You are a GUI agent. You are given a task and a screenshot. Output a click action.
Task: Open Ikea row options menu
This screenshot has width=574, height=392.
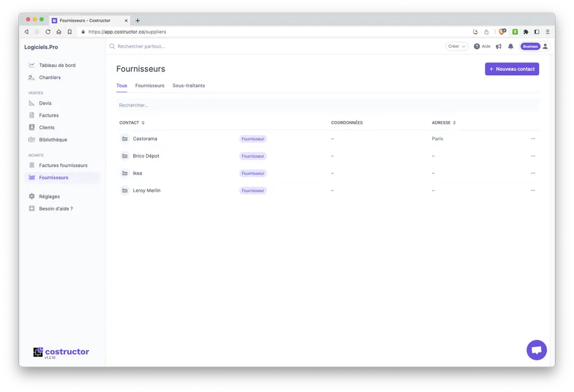[x=533, y=173]
